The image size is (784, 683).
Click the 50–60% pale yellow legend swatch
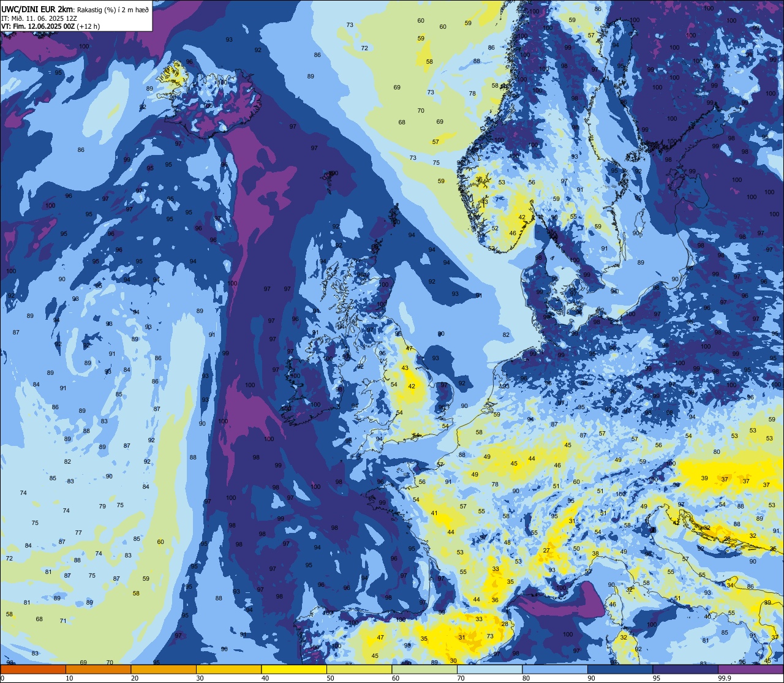359,670
